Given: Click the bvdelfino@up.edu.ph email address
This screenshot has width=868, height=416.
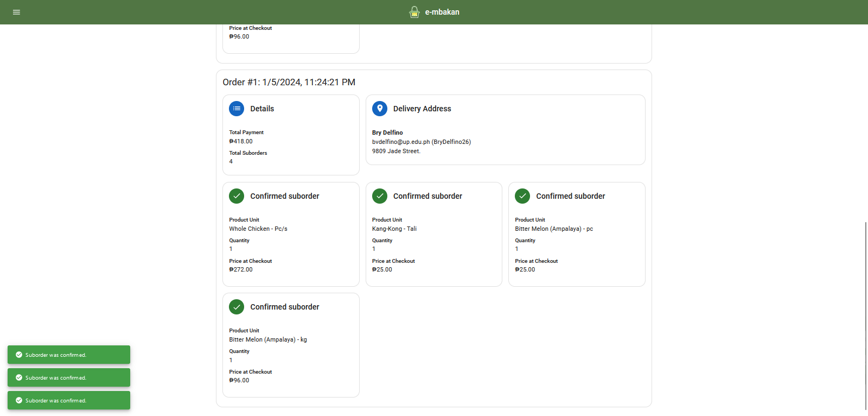Looking at the screenshot, I should tap(400, 142).
